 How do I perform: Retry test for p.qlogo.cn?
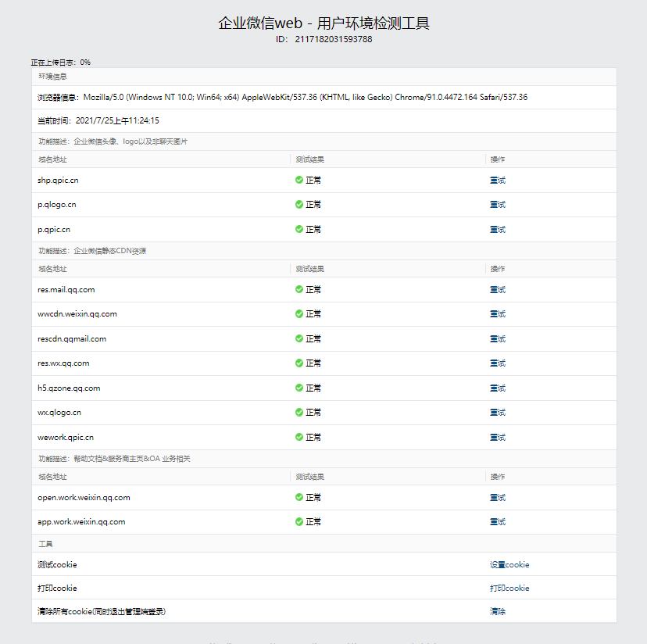pyautogui.click(x=498, y=204)
